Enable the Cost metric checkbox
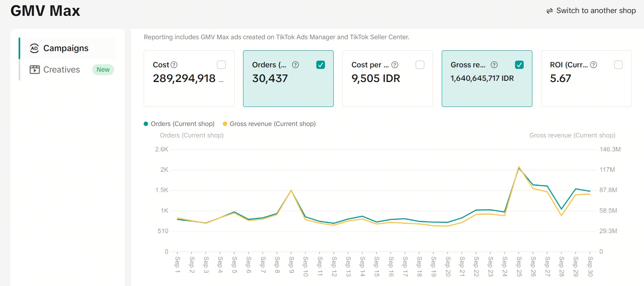 tap(221, 65)
